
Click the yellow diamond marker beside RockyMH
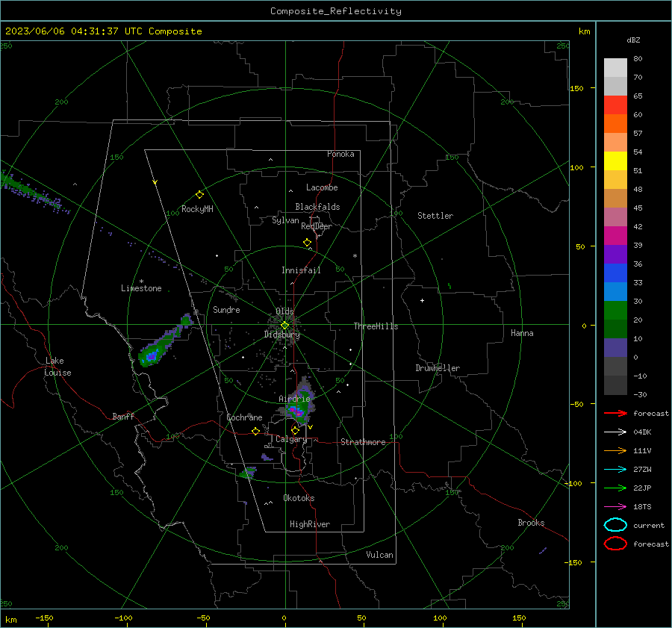[x=199, y=195]
